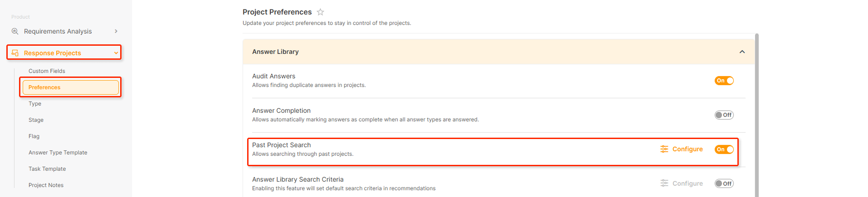Select Preferences in sidebar
The image size is (868, 197).
(x=71, y=87)
